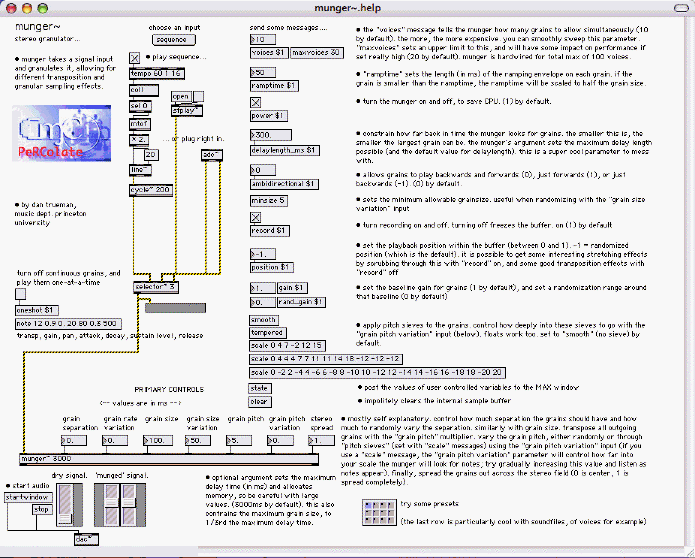695x558 pixels.
Task: Select the 'munger~ 3000' object box
Action: [169, 459]
